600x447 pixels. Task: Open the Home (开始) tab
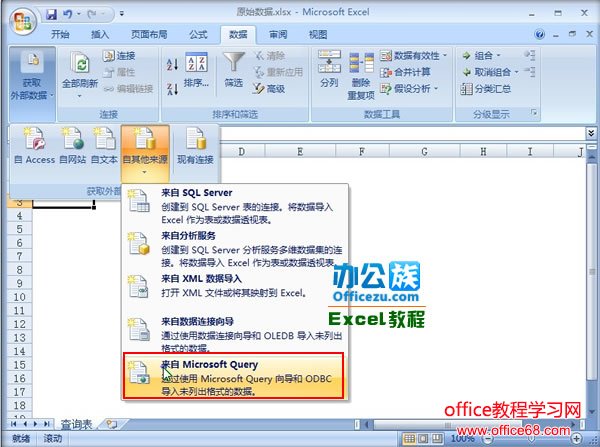pyautogui.click(x=60, y=34)
